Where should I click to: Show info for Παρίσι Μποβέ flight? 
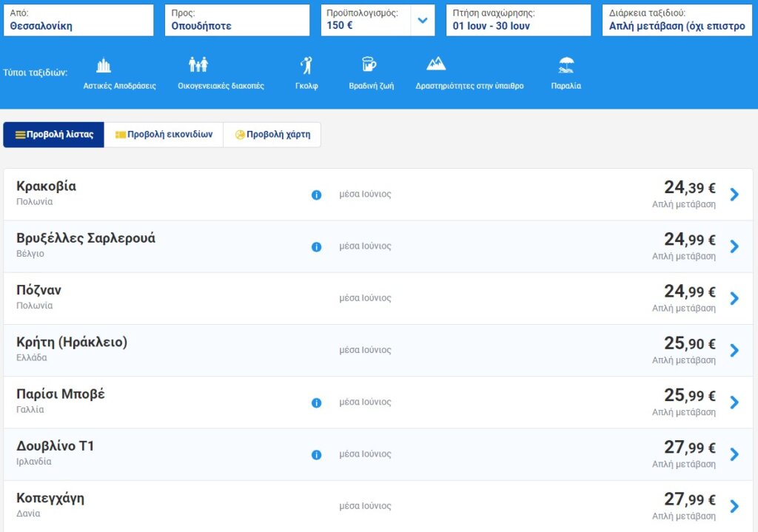coord(316,403)
